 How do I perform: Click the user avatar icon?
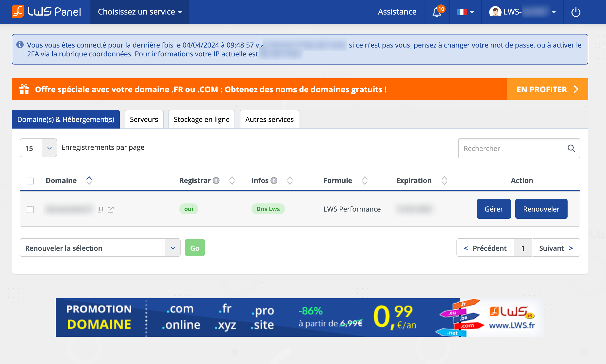(495, 12)
